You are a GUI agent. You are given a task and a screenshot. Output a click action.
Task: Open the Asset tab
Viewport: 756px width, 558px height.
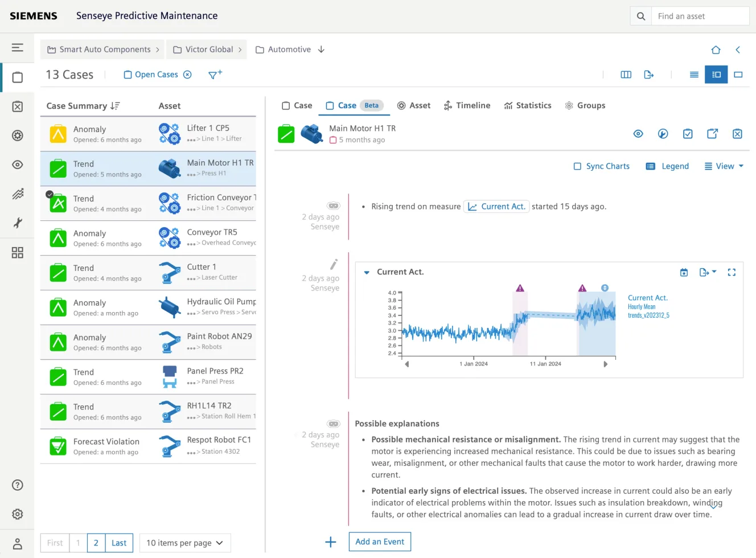click(413, 105)
